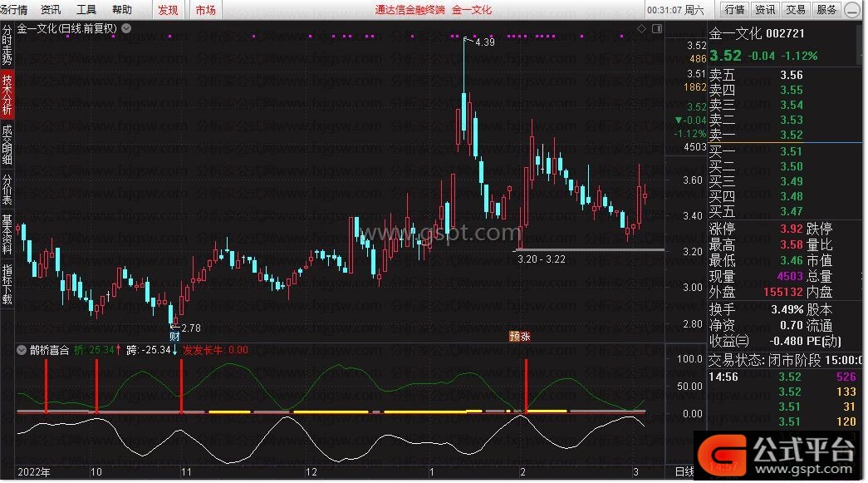868x483 pixels.
Task: Select the 基本资料 sidebar tab
Action: coord(7,234)
